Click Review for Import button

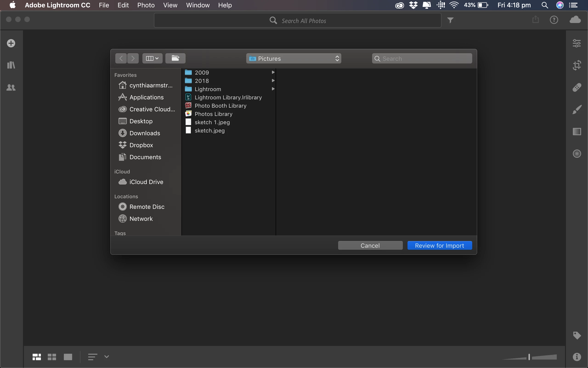(x=440, y=245)
